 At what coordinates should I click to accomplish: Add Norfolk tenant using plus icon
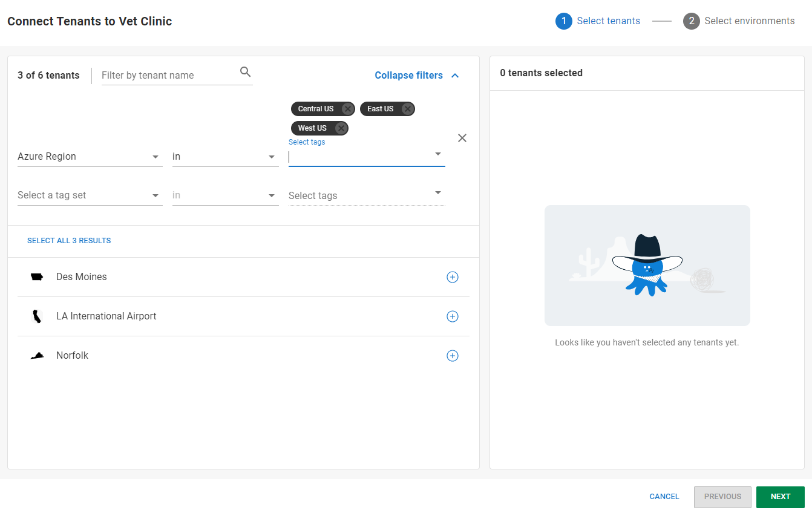(452, 356)
